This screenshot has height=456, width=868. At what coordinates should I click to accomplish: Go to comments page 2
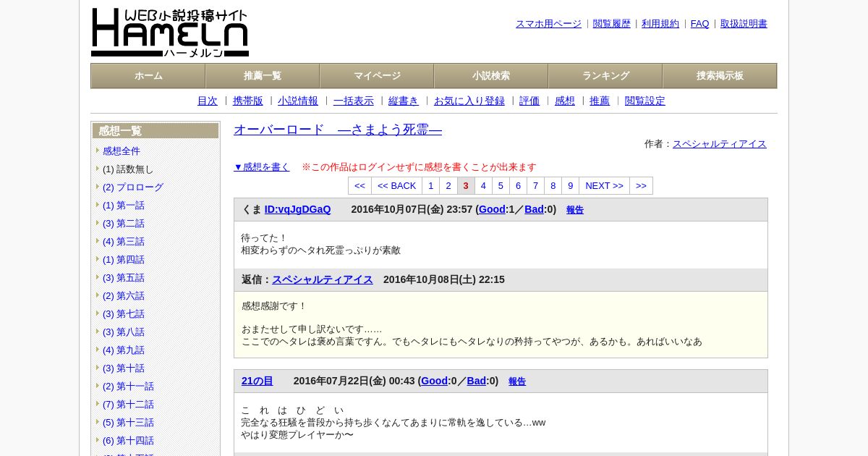tap(448, 186)
